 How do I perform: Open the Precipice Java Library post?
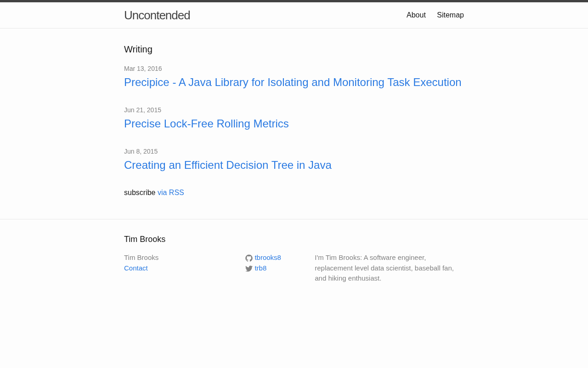click(293, 82)
